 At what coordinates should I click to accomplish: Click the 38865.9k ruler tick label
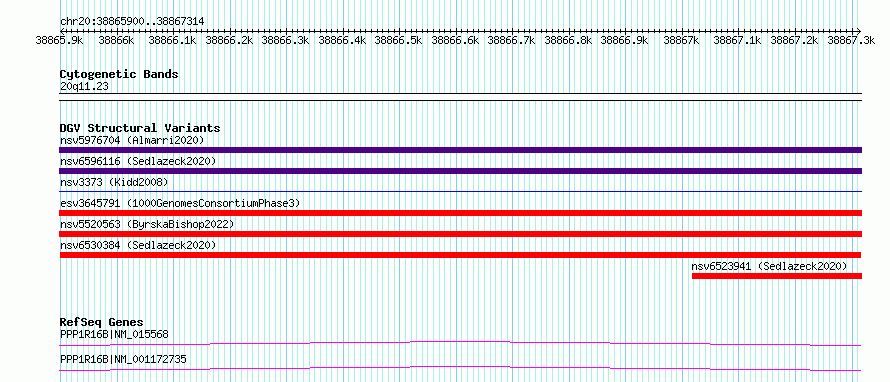tap(60, 40)
